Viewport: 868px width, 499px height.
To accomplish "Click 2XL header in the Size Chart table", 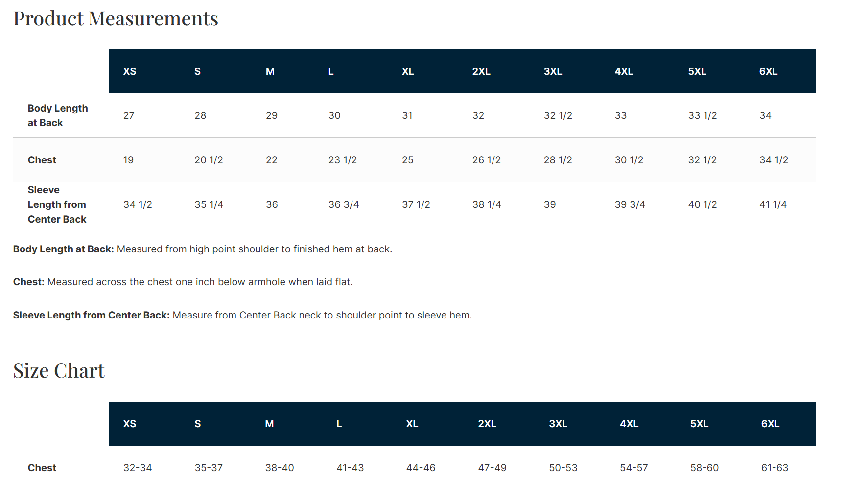I will [x=487, y=424].
